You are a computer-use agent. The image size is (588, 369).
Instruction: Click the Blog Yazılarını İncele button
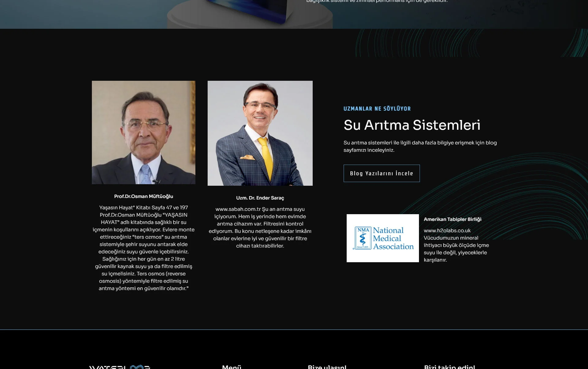[381, 173]
